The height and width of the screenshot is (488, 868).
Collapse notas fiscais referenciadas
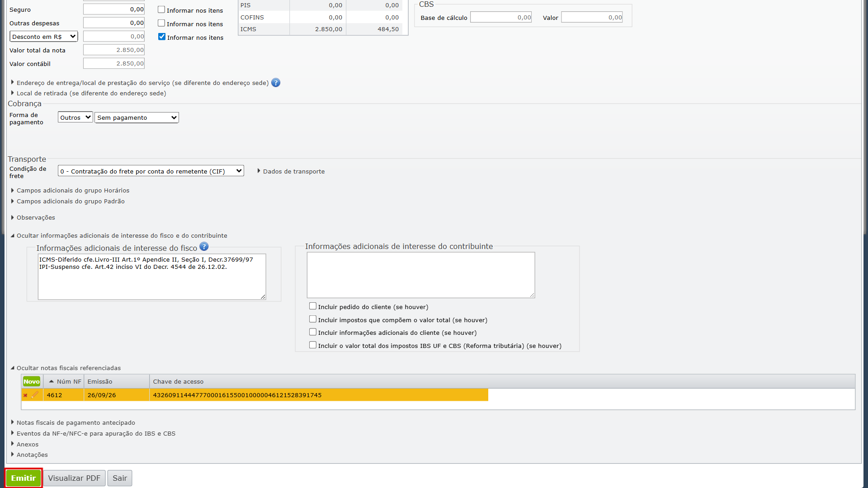pos(66,368)
